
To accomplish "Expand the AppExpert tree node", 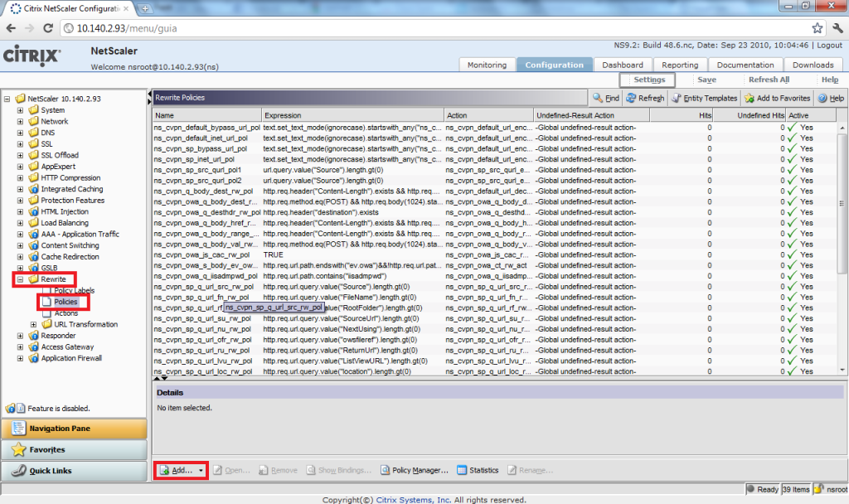I will [x=21, y=167].
